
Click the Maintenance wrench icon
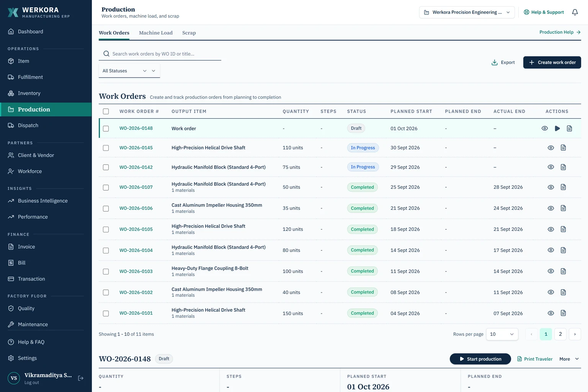11,324
